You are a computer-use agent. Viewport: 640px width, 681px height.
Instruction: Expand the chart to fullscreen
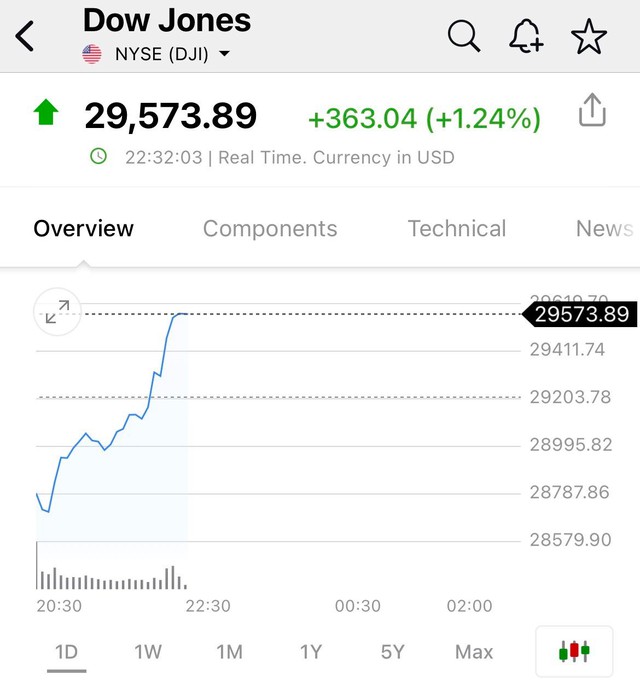[x=57, y=311]
